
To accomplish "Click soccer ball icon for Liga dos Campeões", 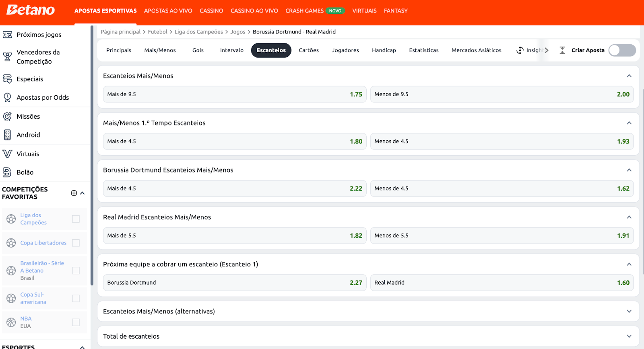I will coord(11,219).
